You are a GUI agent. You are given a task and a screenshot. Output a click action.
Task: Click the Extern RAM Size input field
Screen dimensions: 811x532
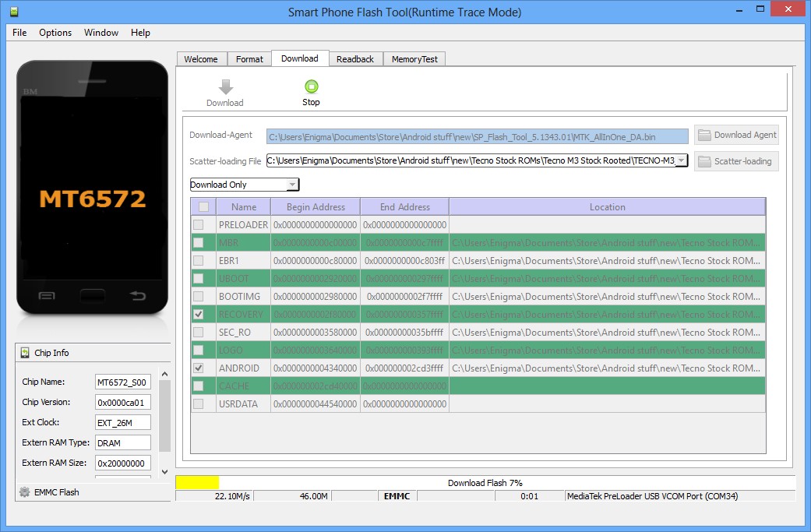coord(122,463)
